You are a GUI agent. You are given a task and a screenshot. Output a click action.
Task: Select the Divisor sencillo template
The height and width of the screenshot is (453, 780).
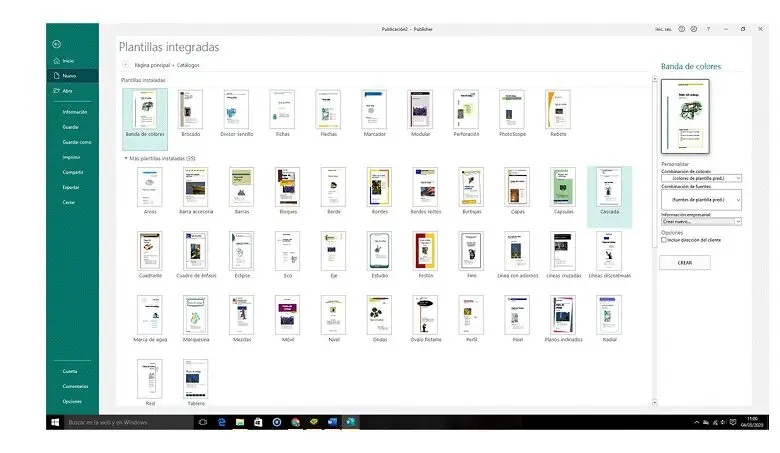tap(236, 113)
